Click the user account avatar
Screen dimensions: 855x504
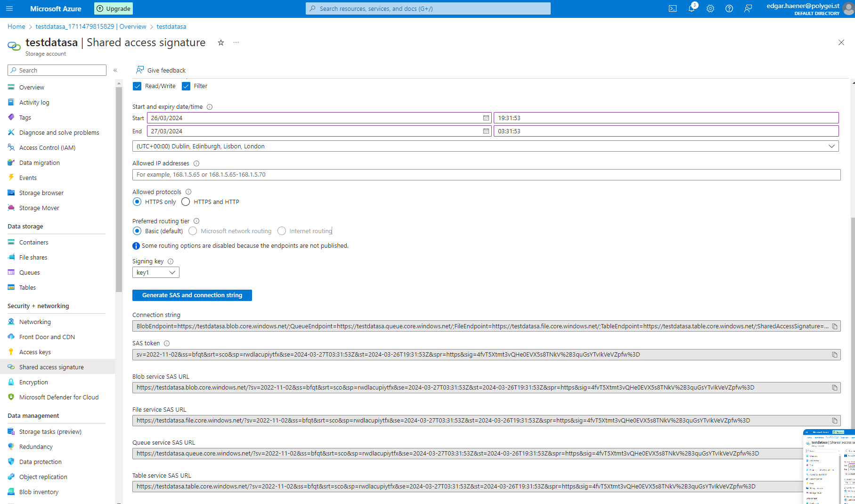[x=849, y=8]
